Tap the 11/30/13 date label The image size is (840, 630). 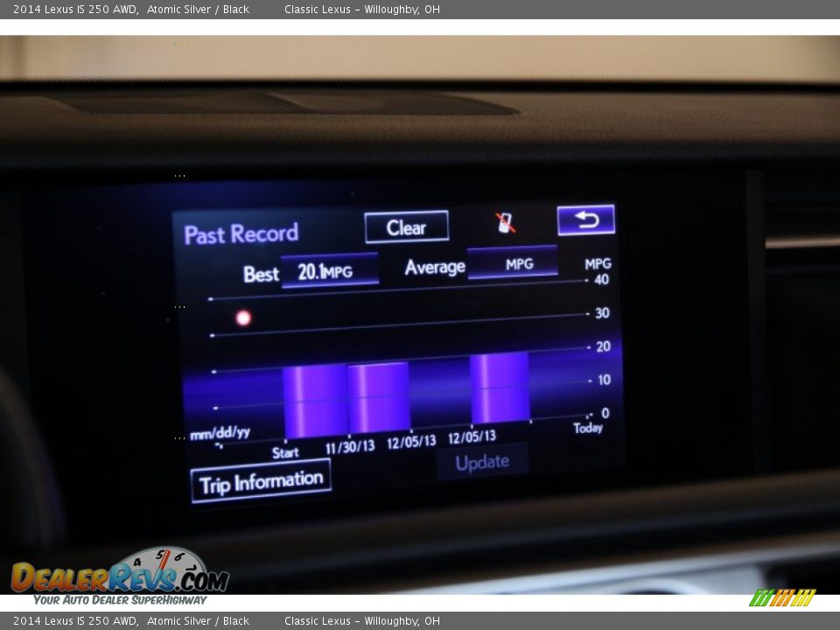[x=350, y=446]
